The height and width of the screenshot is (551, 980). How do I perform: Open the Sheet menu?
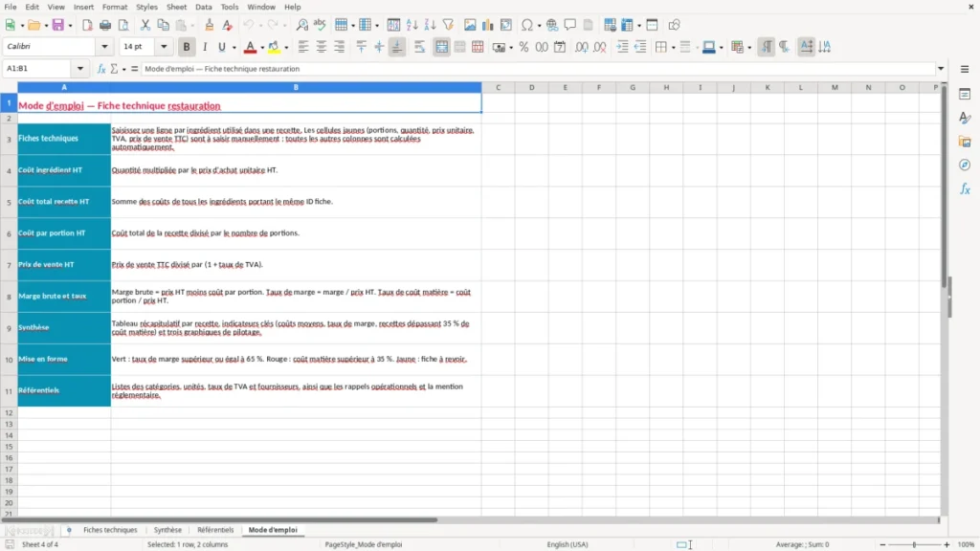pos(176,7)
